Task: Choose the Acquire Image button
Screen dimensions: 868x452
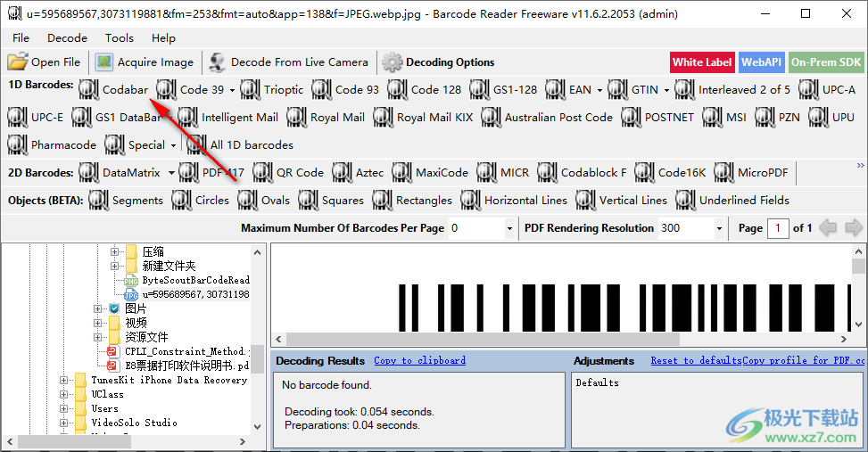Action: pyautogui.click(x=145, y=62)
